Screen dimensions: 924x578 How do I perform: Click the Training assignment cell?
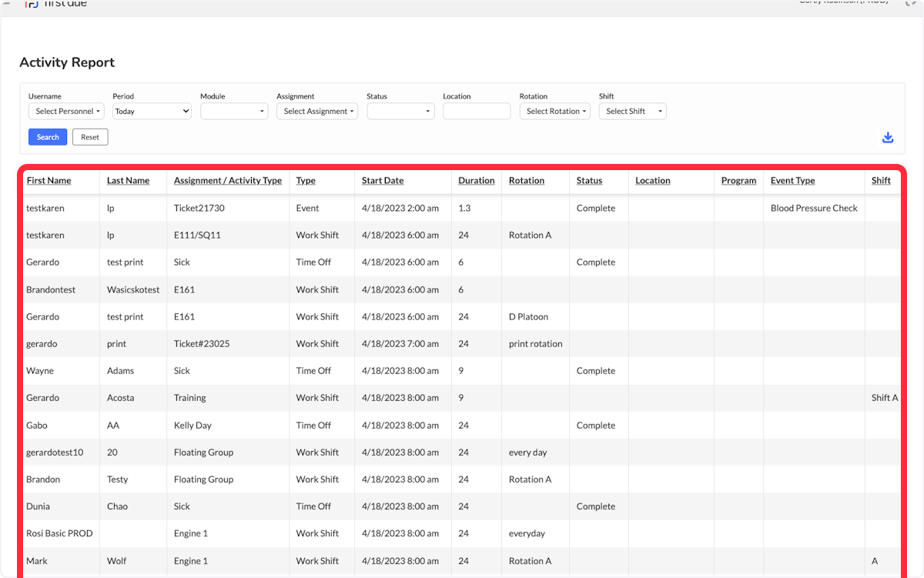190,398
